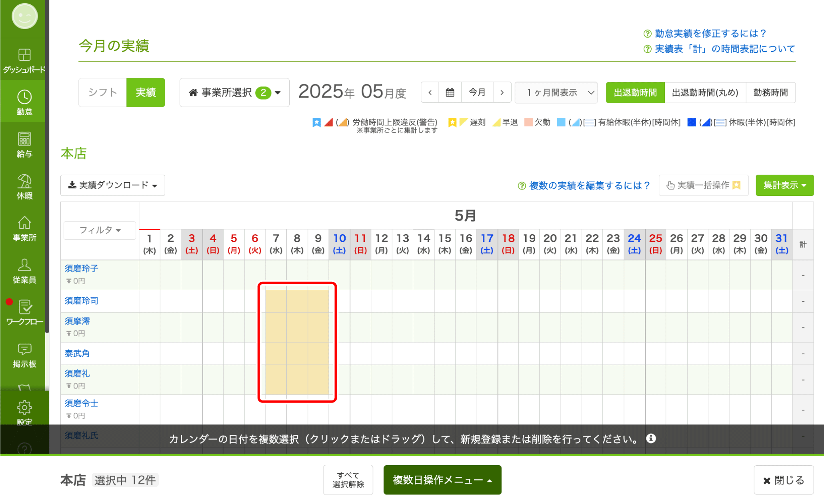Open 勤怠実績を修正するには？ help link

[710, 34]
